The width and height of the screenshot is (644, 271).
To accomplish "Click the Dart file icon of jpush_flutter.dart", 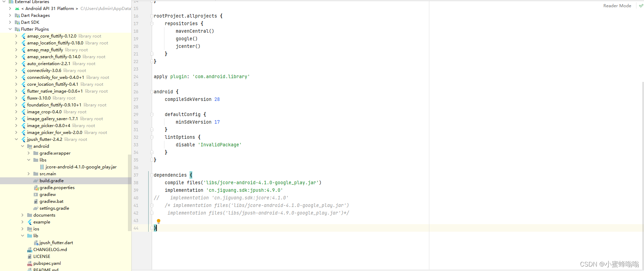I will pyautogui.click(x=36, y=243).
